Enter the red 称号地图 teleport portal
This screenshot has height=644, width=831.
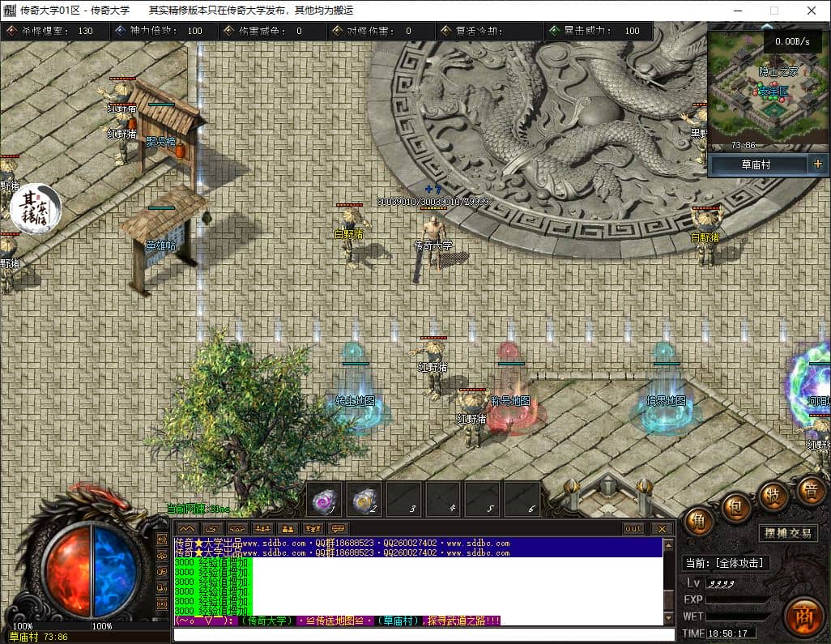[x=511, y=390]
